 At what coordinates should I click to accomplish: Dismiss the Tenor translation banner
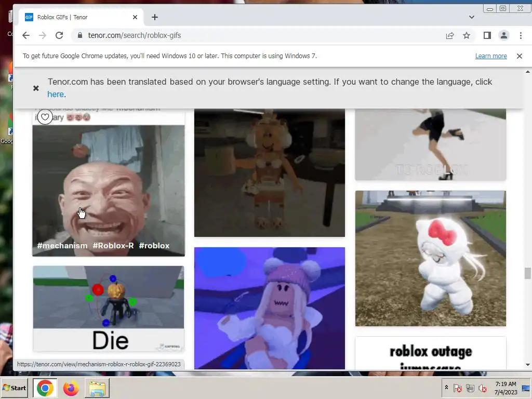point(36,88)
